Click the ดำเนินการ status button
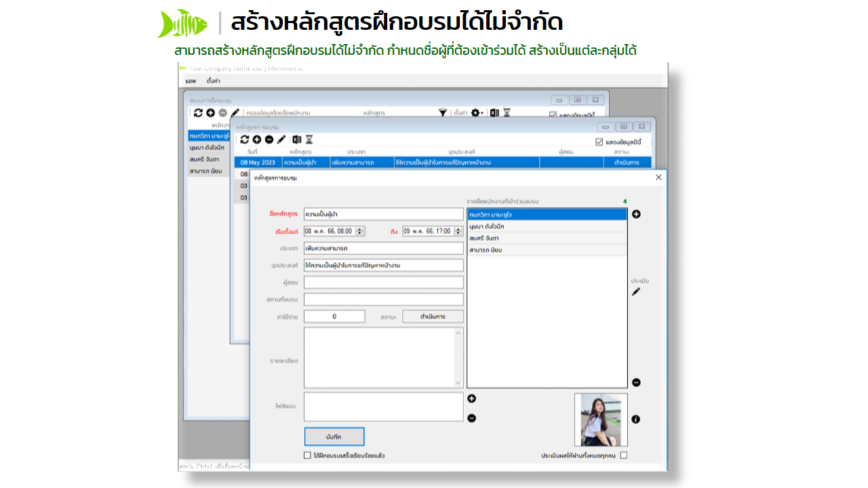 433,317
